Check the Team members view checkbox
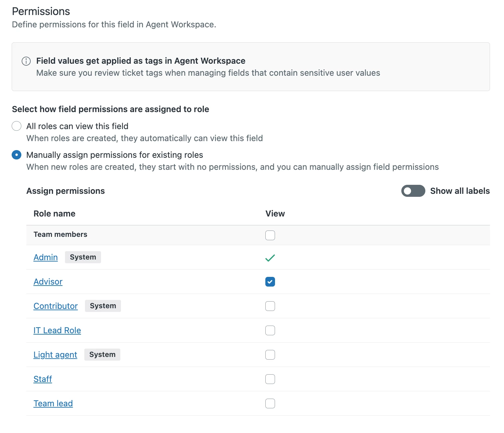Image resolution: width=504 pixels, height=433 pixels. pos(270,235)
